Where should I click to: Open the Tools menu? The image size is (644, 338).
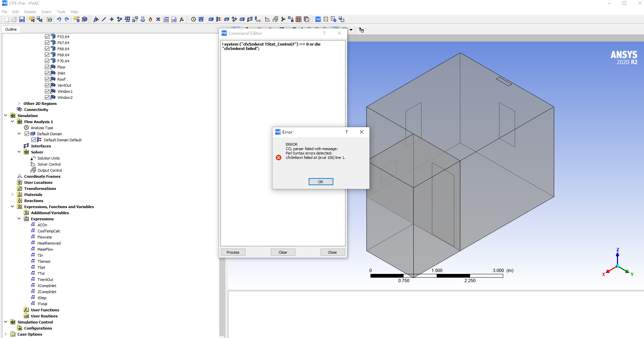[x=61, y=12]
